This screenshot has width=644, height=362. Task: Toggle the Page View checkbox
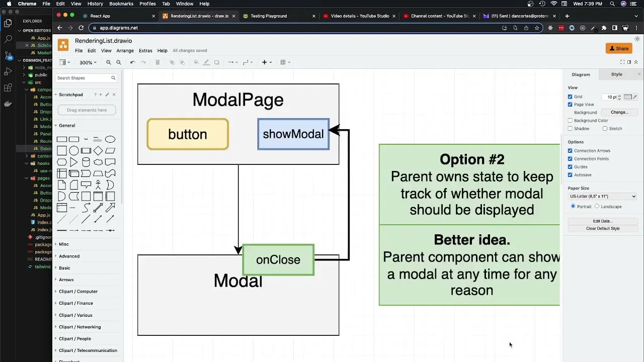coord(570,105)
